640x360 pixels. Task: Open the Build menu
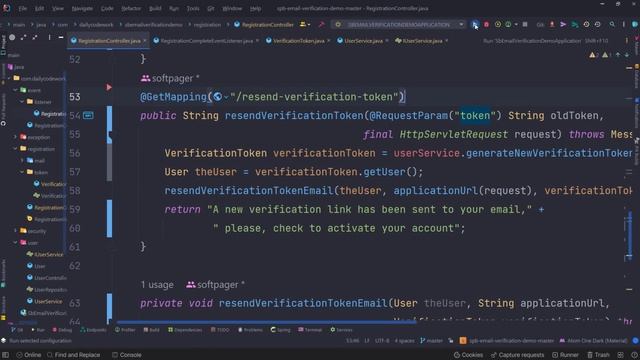pyautogui.click(x=155, y=8)
